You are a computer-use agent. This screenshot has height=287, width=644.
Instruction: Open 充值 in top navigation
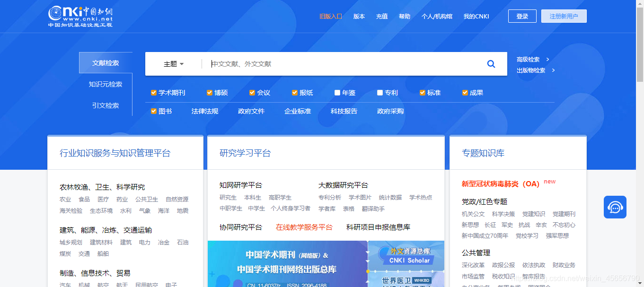coord(382,16)
